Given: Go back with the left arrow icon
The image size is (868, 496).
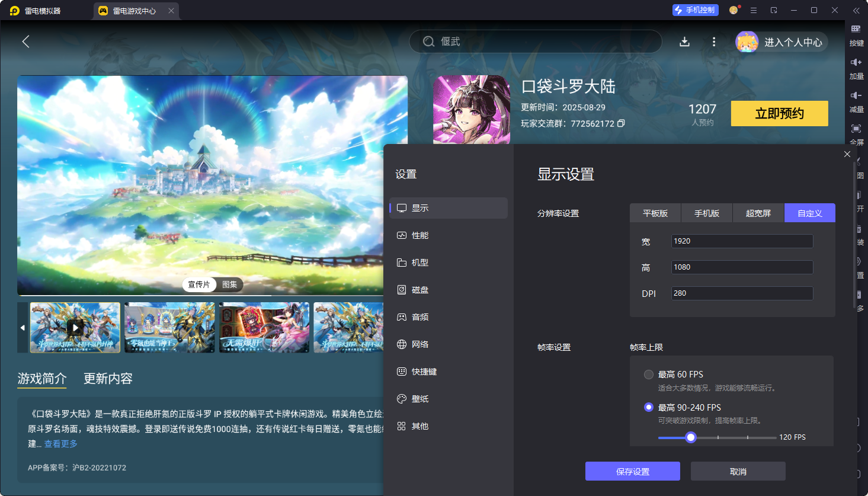Looking at the screenshot, I should pyautogui.click(x=25, y=41).
